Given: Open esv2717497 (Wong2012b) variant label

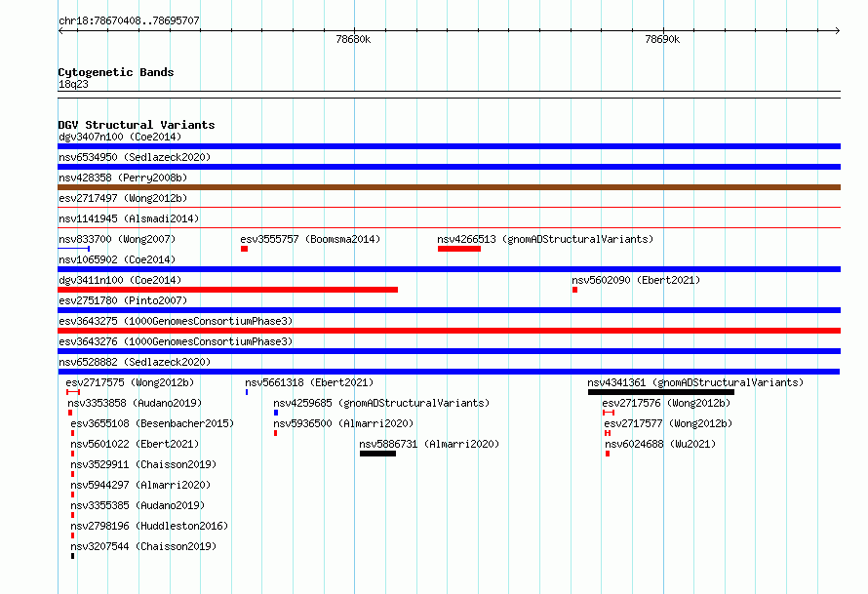Looking at the screenshot, I should [123, 198].
